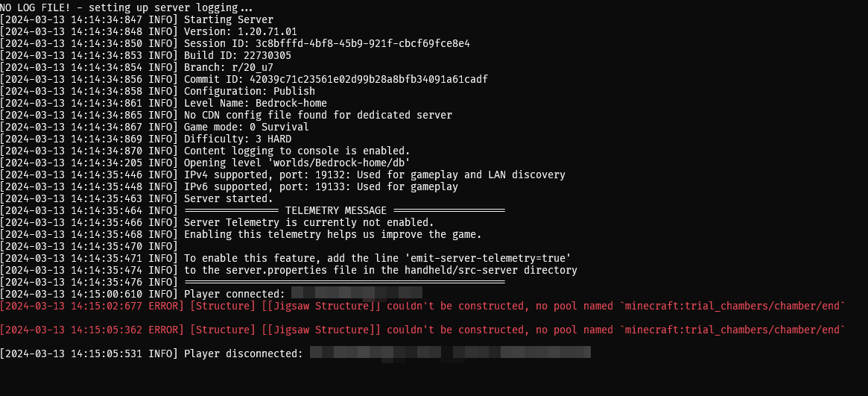Click the 'Difficulty: 3 HARD' line
The height and width of the screenshot is (396, 868).
(238, 139)
